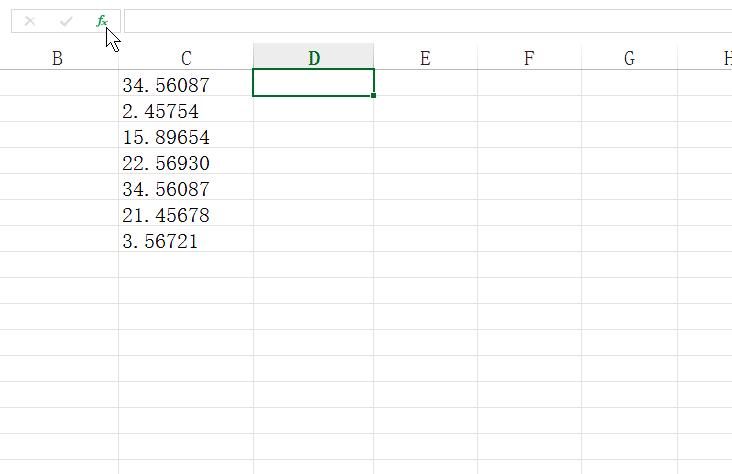Image resolution: width=732 pixels, height=474 pixels.
Task: Click the Enter checkmark icon in formula bar
Action: pos(66,21)
